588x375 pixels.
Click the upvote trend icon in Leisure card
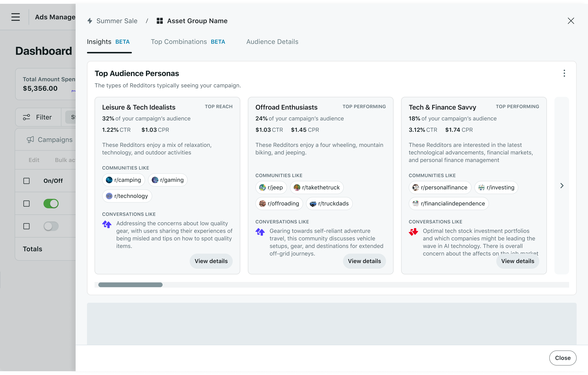click(107, 224)
